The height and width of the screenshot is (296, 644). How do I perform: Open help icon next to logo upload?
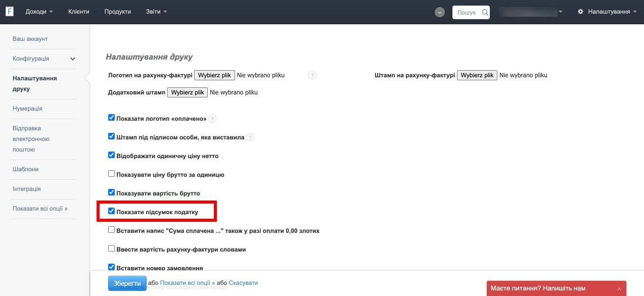[312, 75]
